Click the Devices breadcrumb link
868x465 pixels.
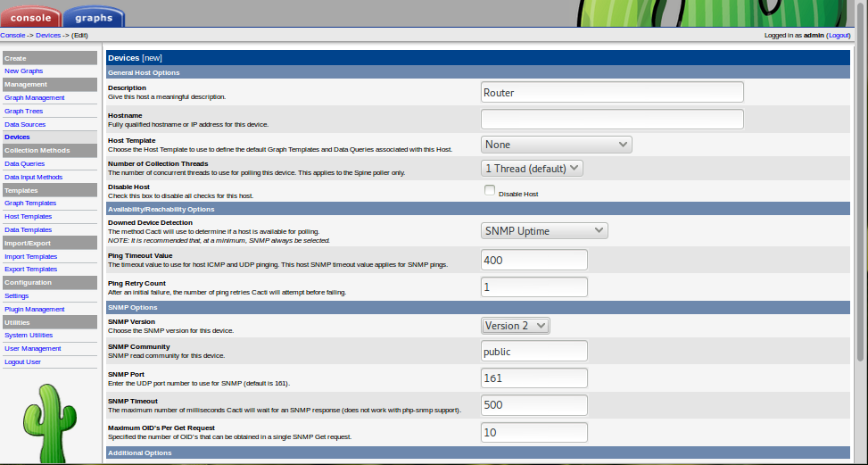click(48, 35)
